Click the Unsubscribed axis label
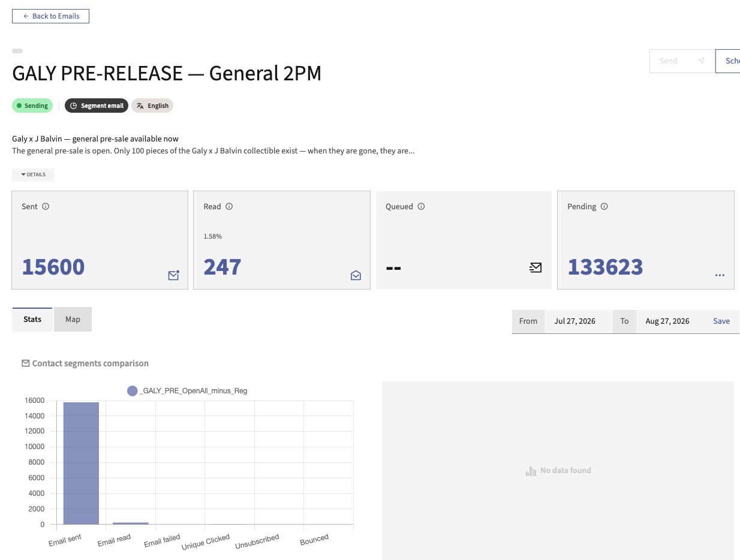The height and width of the screenshot is (560, 740). click(257, 541)
